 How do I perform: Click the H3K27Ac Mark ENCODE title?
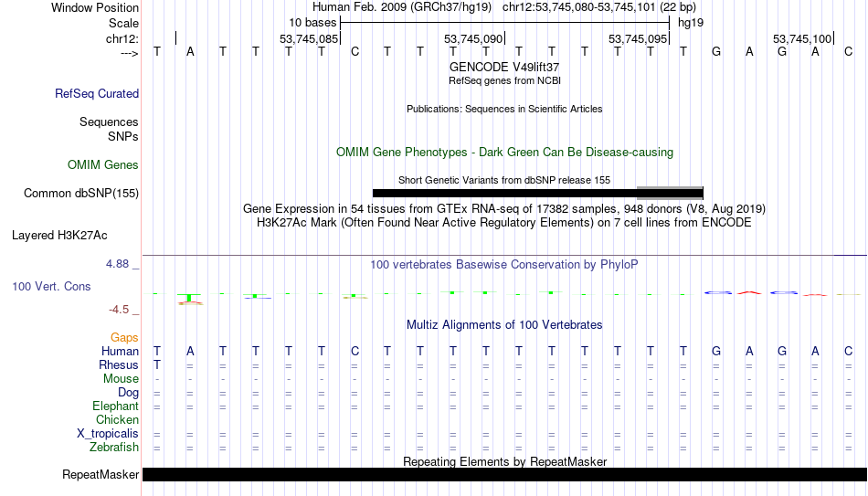point(504,223)
